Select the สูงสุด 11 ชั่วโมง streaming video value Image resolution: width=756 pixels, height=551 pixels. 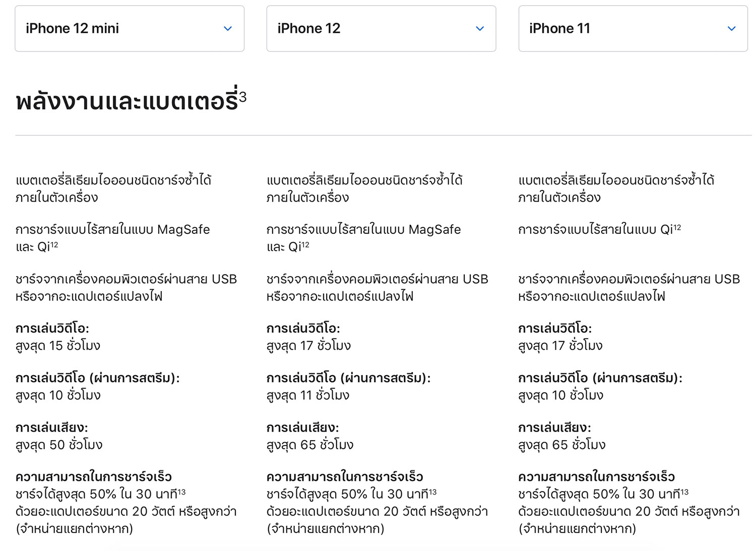[308, 395]
